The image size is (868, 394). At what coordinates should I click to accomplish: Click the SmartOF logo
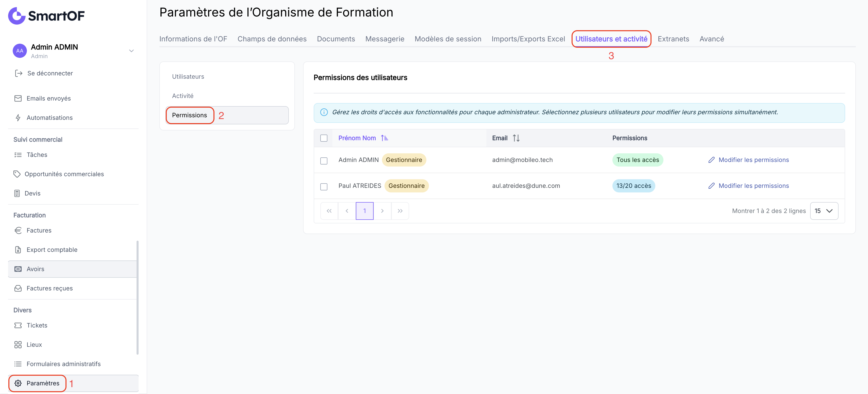coord(46,15)
